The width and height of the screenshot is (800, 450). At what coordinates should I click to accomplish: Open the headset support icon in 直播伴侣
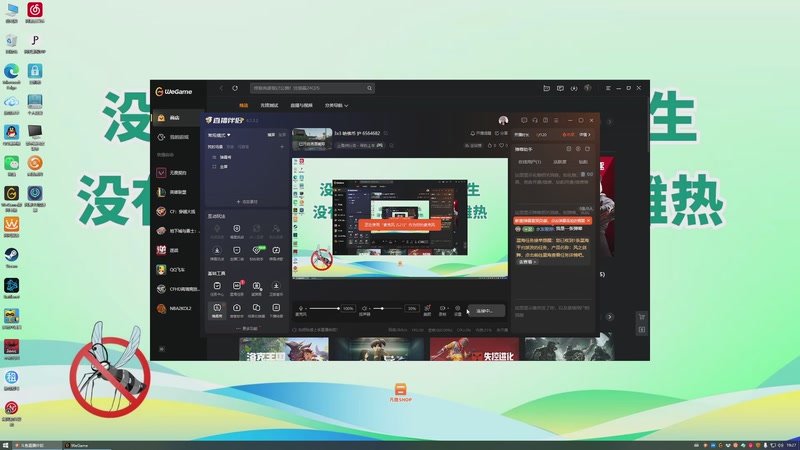[535, 120]
